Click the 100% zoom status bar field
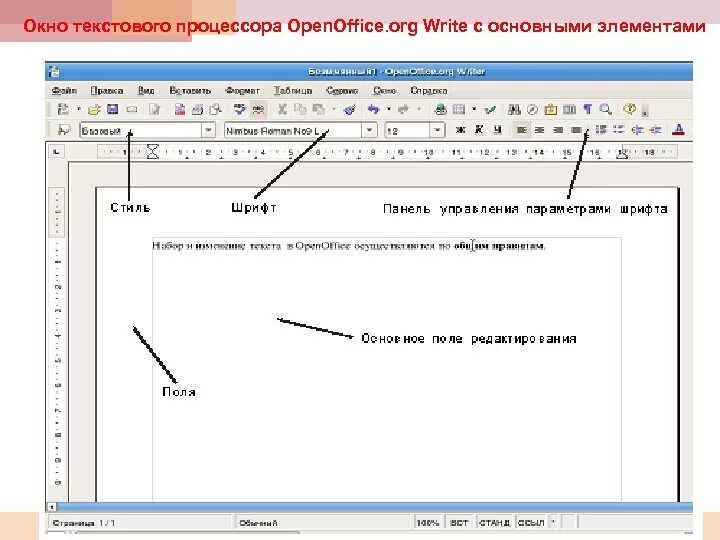The width and height of the screenshot is (720, 540). (x=428, y=523)
